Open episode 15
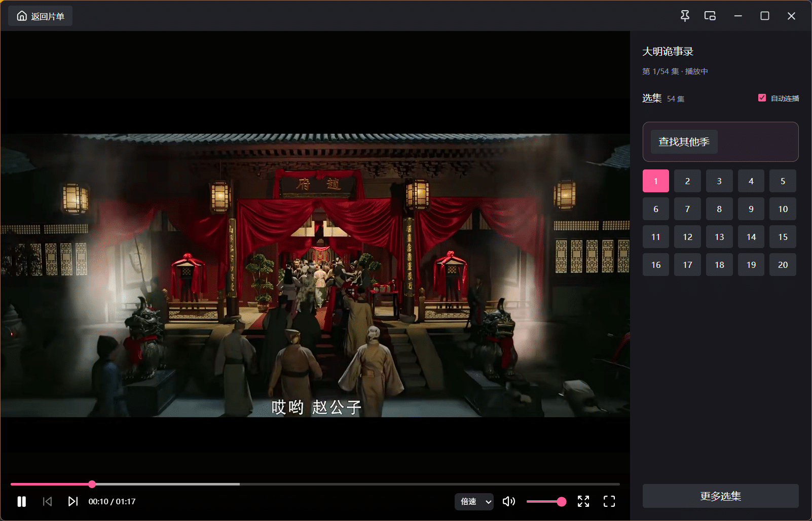812x521 pixels. point(783,237)
